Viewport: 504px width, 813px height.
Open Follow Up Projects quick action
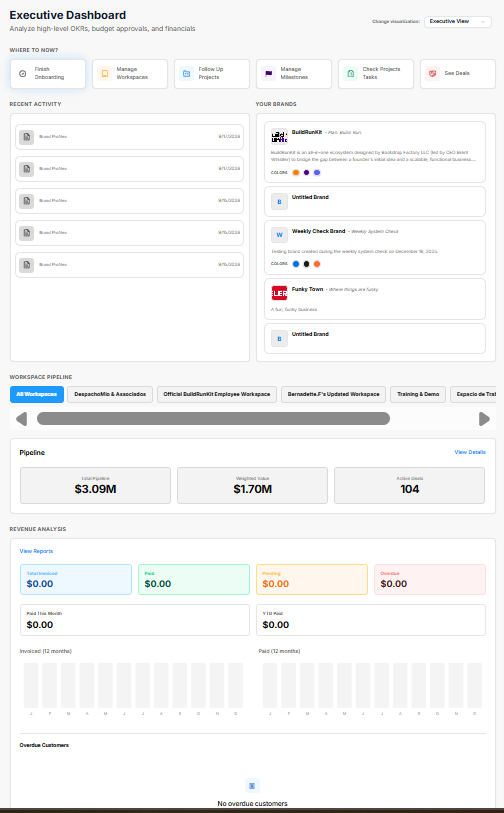[x=212, y=74]
